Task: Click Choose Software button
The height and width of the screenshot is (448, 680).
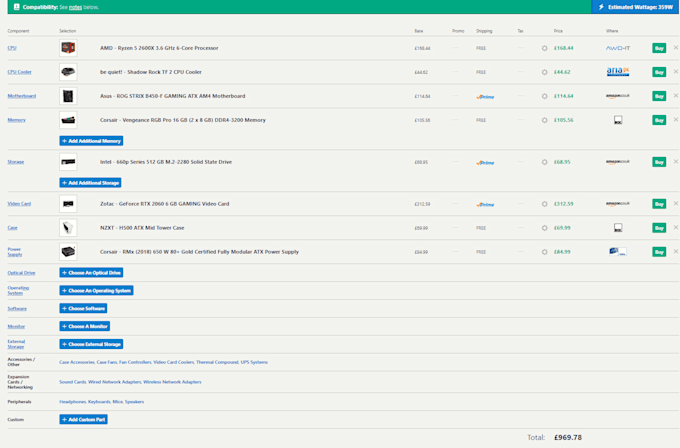Action: (83, 308)
